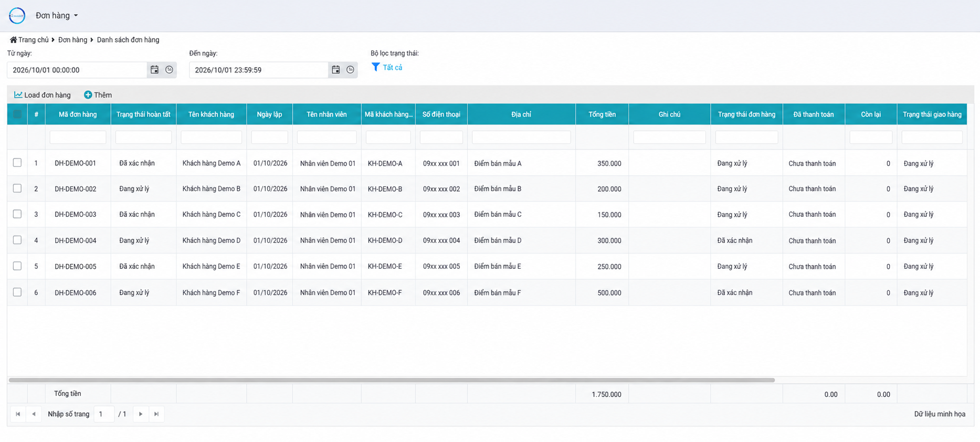Go to the next page
Viewport: 980px width, 442px height.
coord(141,414)
